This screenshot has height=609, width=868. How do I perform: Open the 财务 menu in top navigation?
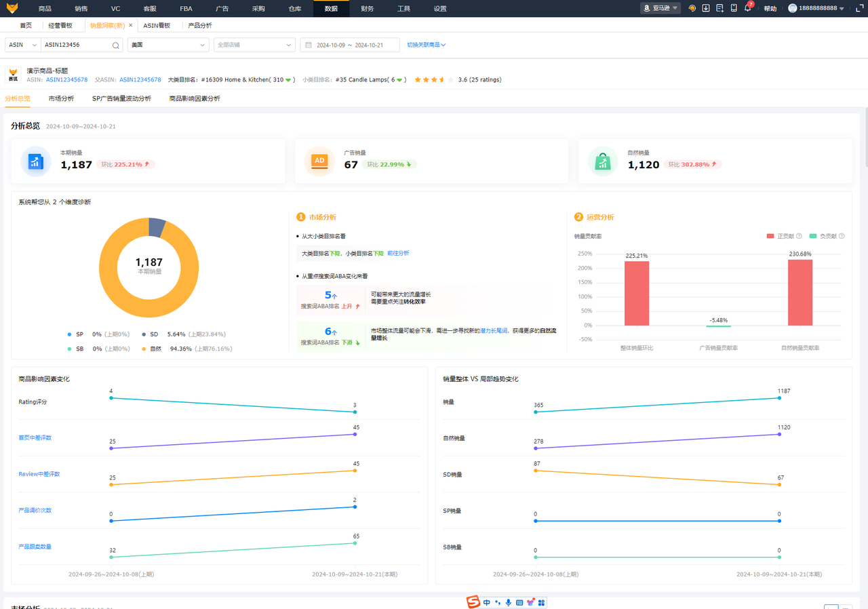pos(367,8)
